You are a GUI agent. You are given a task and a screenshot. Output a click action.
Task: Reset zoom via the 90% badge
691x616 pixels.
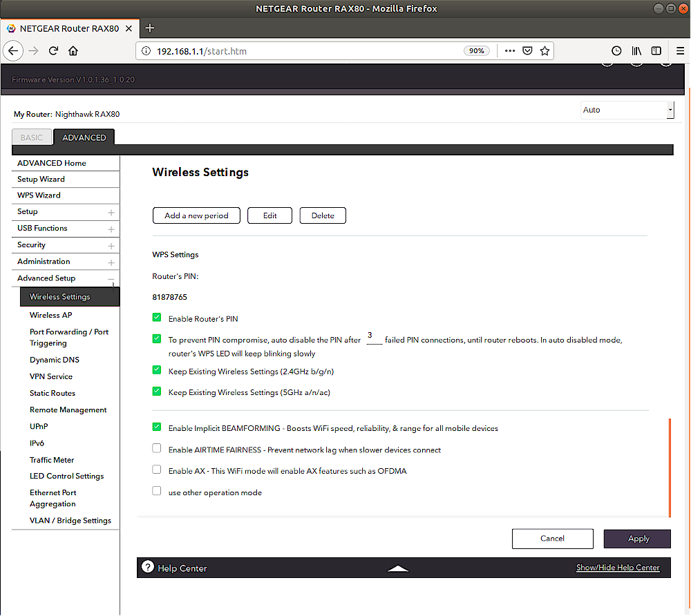476,51
